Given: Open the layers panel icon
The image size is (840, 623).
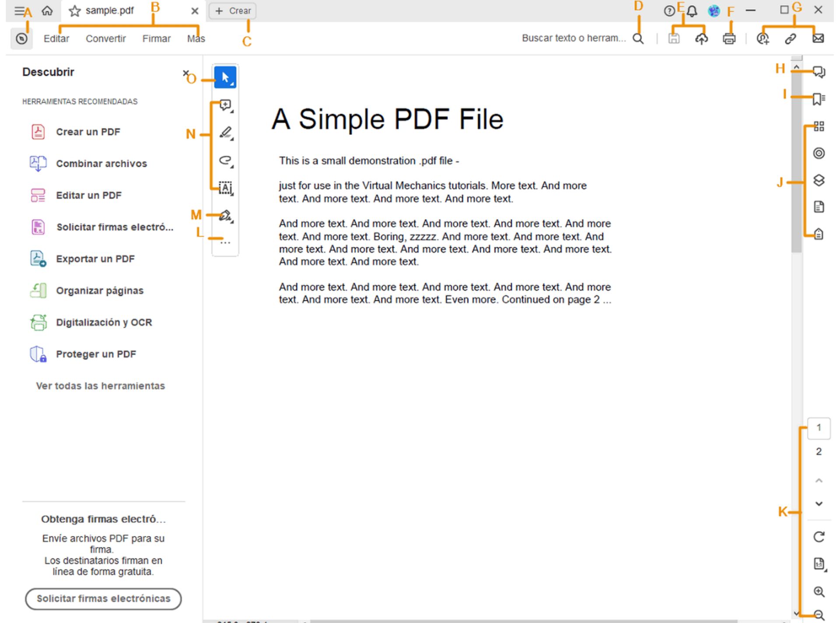Looking at the screenshot, I should (x=819, y=180).
